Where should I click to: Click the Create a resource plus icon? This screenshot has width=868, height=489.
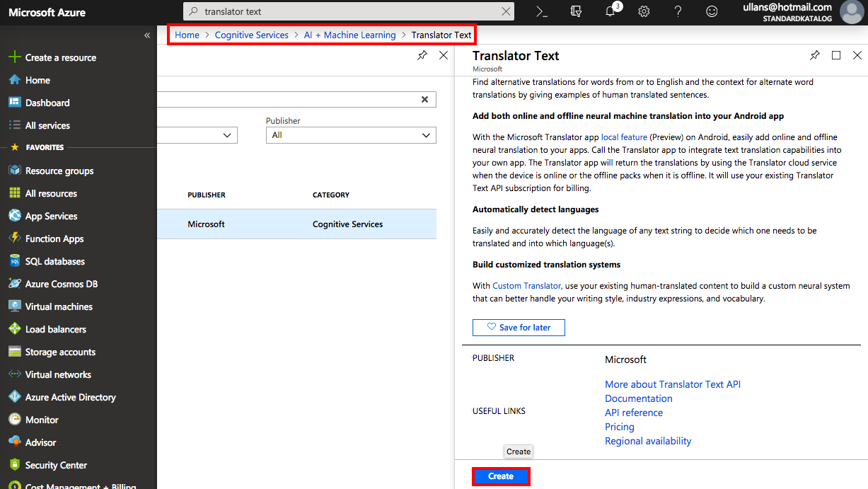coord(14,57)
